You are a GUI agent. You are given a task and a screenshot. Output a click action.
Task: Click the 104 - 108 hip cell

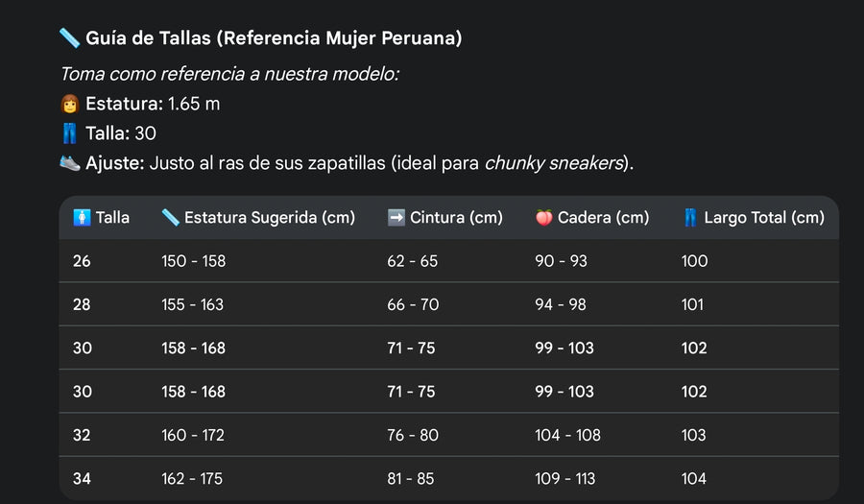pyautogui.click(x=567, y=435)
